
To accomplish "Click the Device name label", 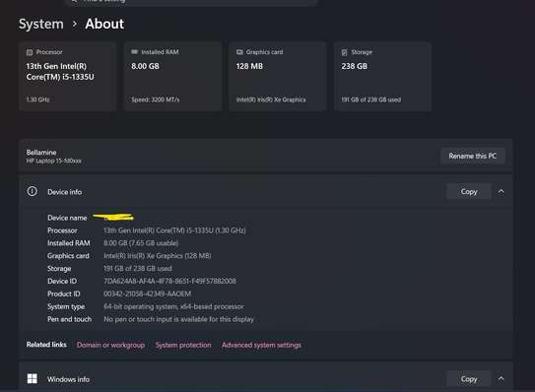I will click(67, 218).
